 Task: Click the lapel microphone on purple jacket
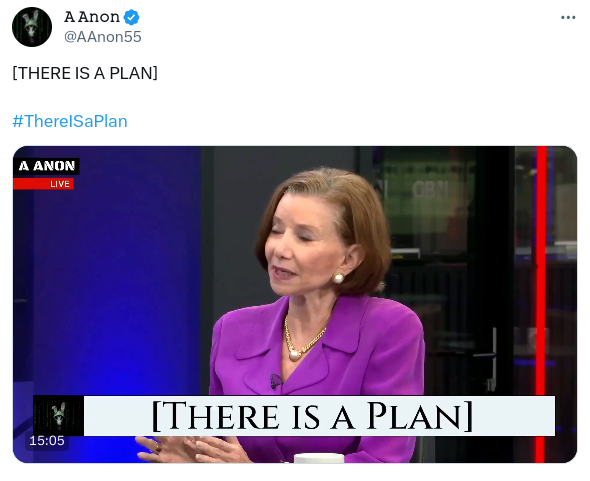point(276,381)
